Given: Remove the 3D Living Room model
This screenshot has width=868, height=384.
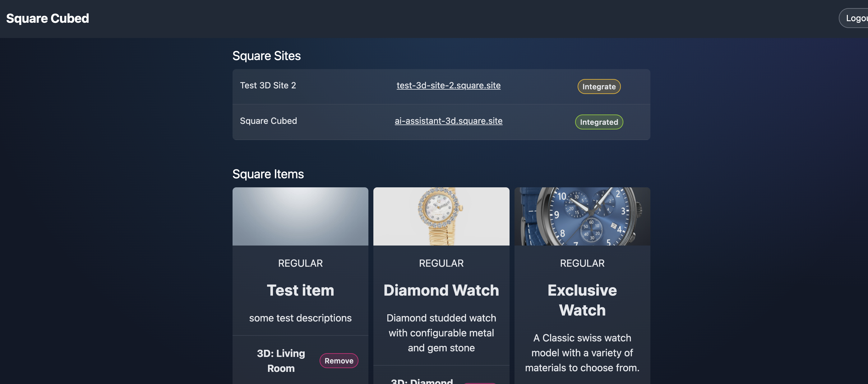Looking at the screenshot, I should tap(338, 361).
